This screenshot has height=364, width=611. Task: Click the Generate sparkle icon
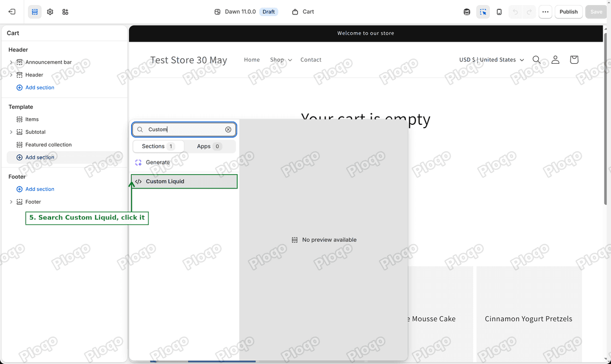coord(138,163)
